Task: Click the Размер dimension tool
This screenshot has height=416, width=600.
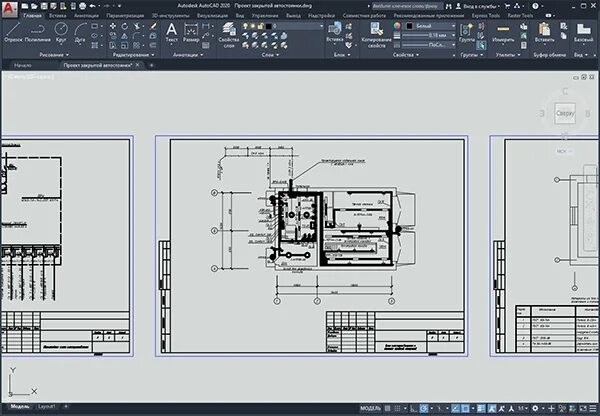Action: (191, 32)
